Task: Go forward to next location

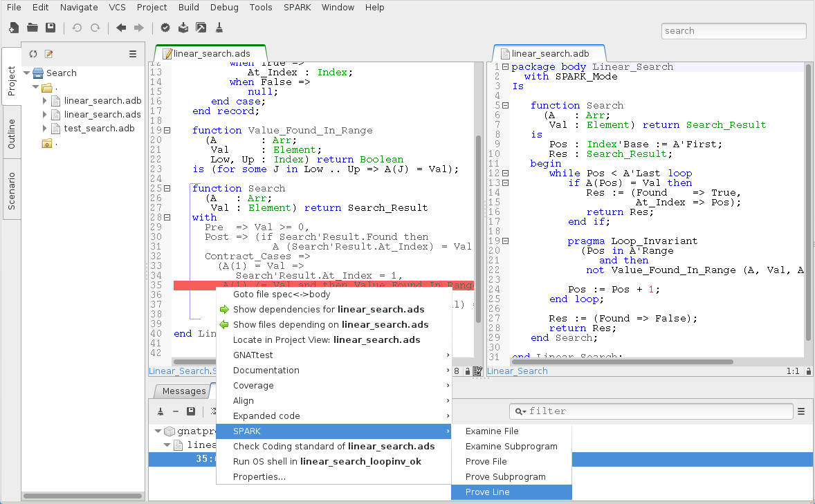Action: (x=139, y=28)
